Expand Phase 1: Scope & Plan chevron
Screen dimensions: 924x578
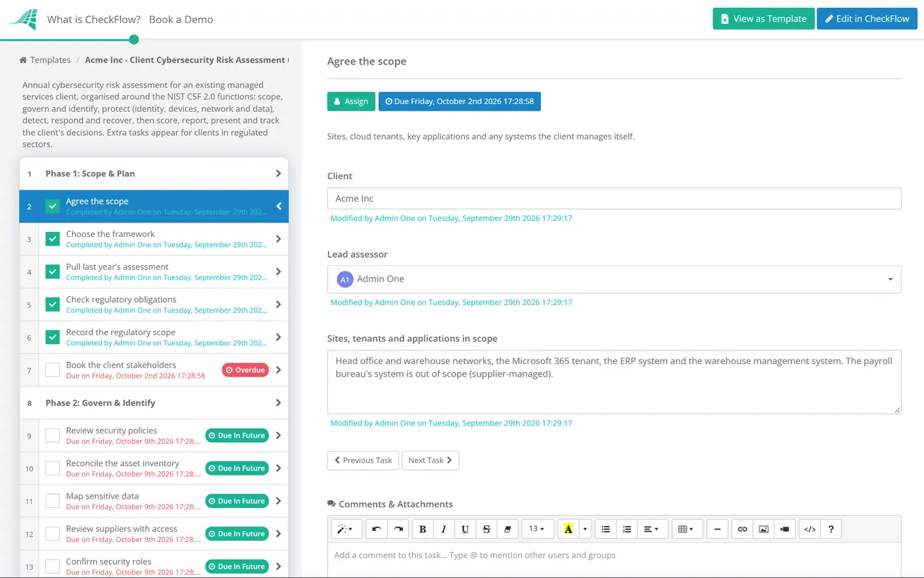[x=278, y=173]
